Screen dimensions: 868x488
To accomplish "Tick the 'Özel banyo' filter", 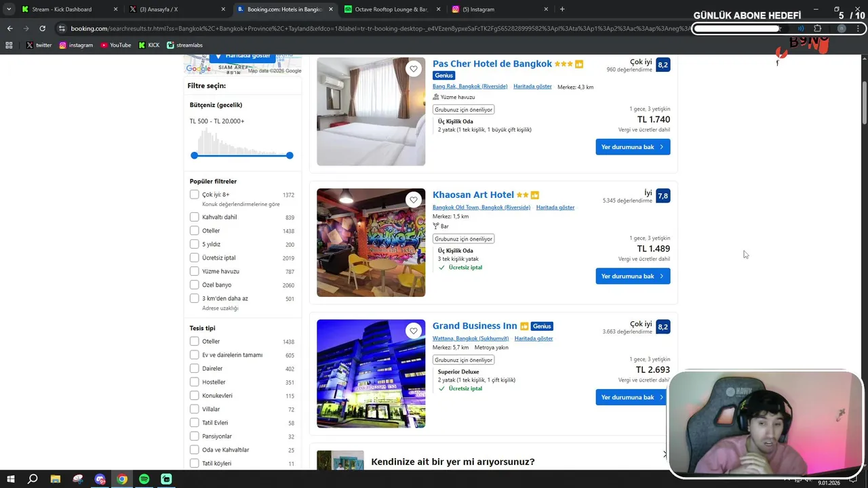I will coord(195,285).
